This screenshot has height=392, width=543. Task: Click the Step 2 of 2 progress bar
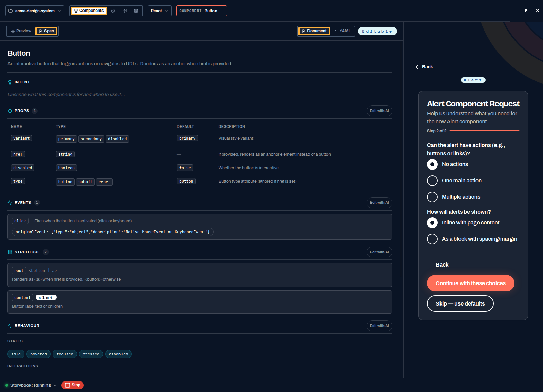coord(484,131)
